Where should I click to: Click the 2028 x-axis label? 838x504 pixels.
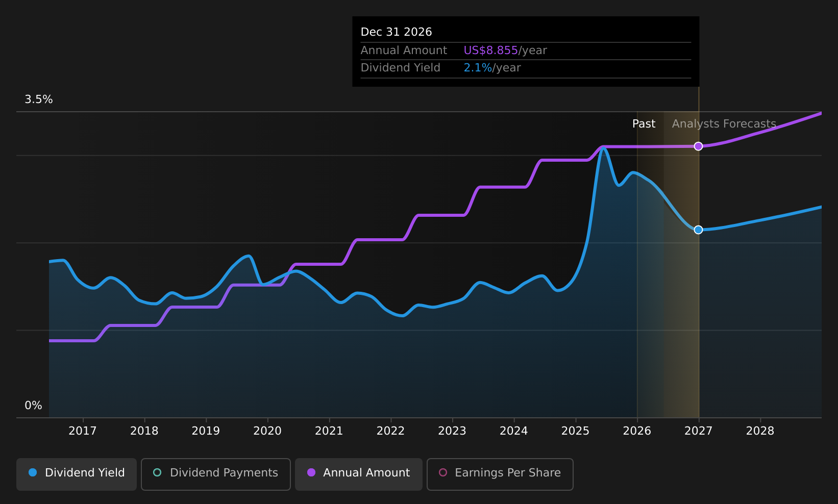pyautogui.click(x=760, y=431)
